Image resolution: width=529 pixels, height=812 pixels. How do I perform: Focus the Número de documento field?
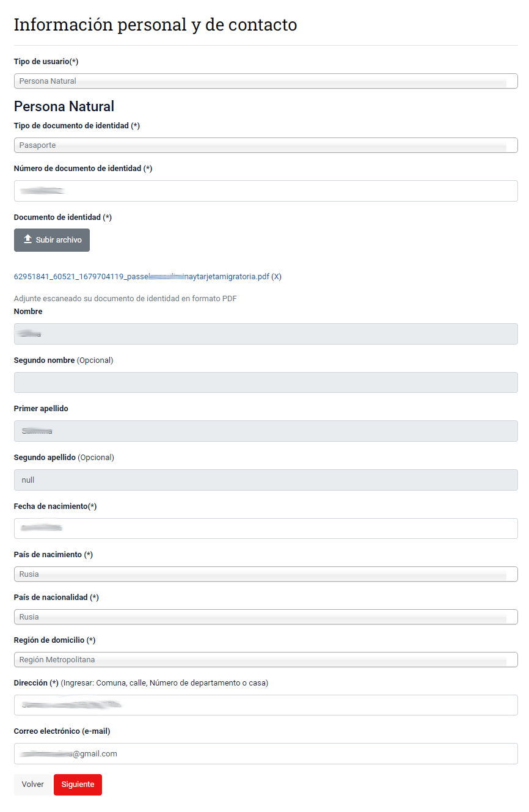[265, 191]
